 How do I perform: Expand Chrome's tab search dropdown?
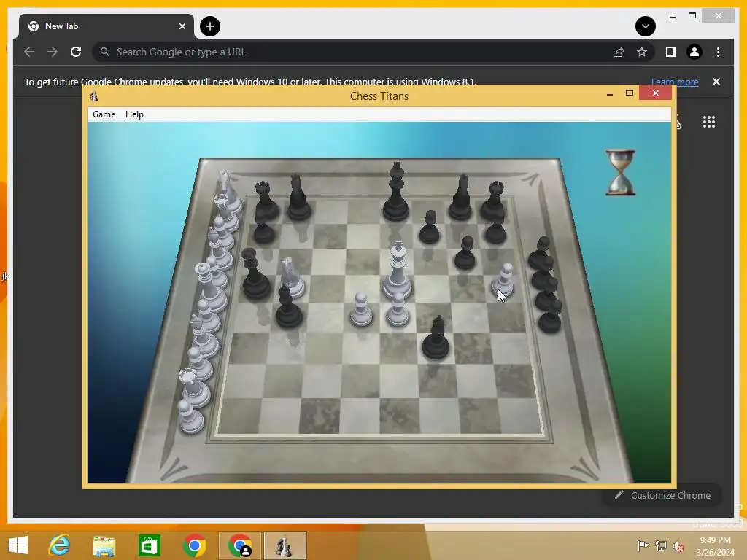(646, 26)
